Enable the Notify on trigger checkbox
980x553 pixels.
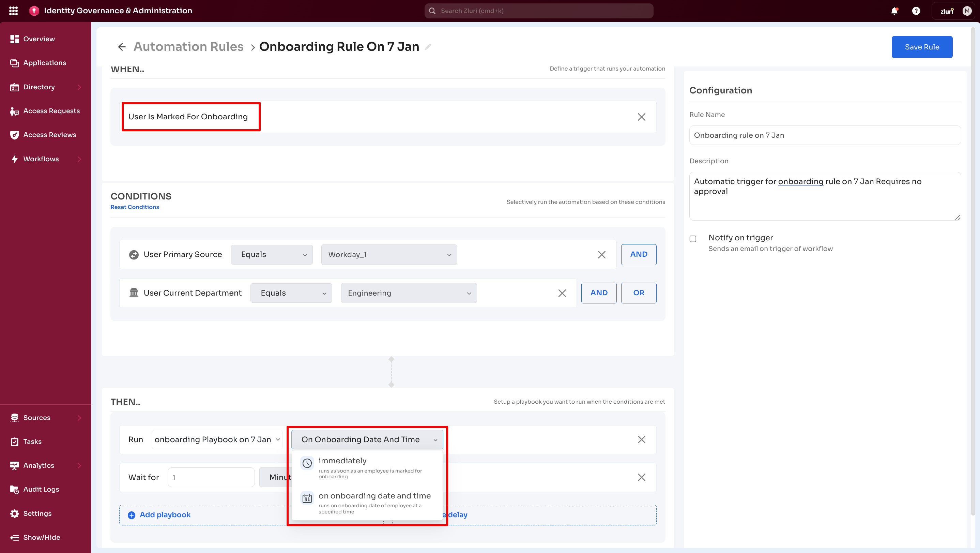[692, 238]
